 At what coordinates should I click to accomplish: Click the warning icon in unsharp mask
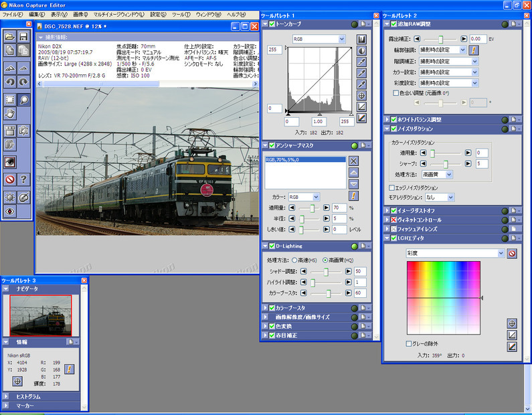click(x=353, y=196)
